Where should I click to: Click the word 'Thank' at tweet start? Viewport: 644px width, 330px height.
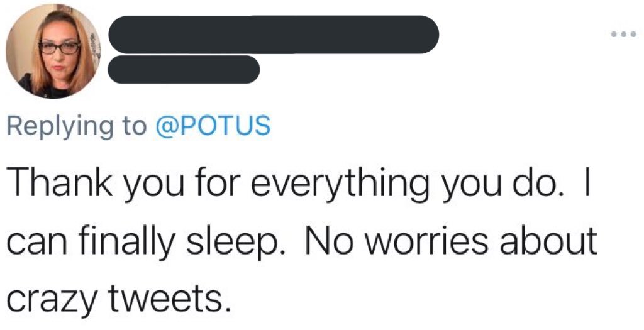(59, 183)
